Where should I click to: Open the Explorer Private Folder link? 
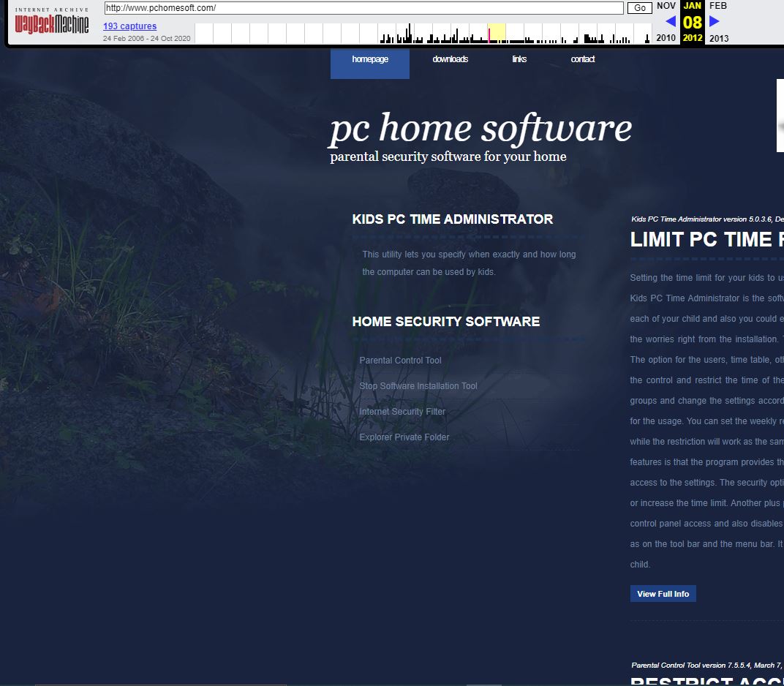tap(404, 437)
